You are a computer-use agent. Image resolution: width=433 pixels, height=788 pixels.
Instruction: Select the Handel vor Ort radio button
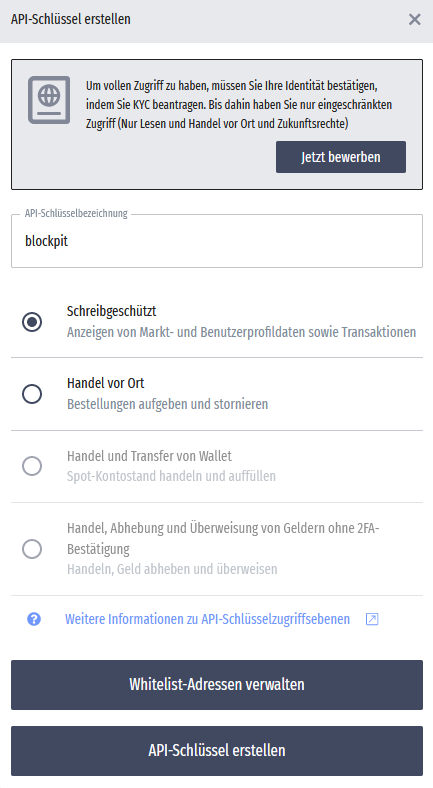32,394
